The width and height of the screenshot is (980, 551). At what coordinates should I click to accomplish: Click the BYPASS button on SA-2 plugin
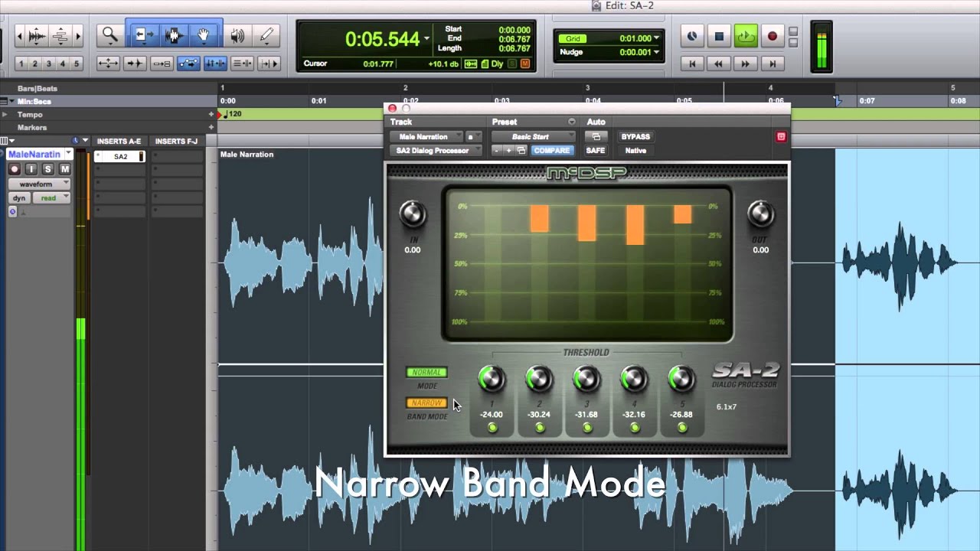635,136
